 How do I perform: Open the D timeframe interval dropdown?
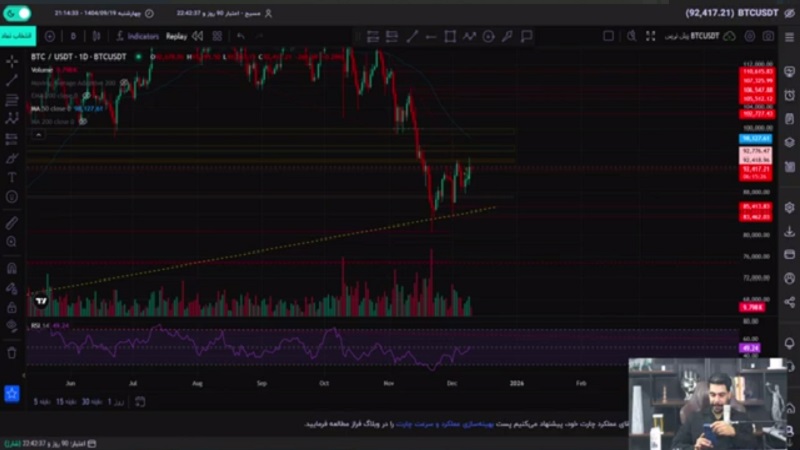click(73, 36)
